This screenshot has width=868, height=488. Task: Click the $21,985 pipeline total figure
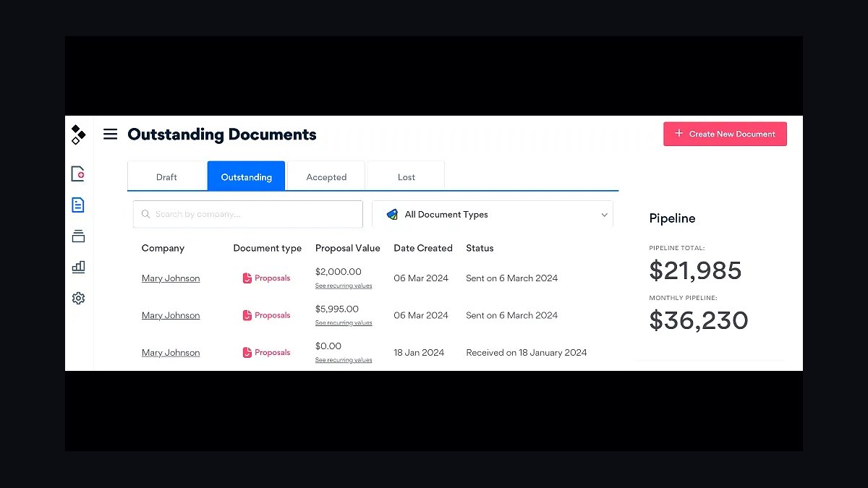696,270
